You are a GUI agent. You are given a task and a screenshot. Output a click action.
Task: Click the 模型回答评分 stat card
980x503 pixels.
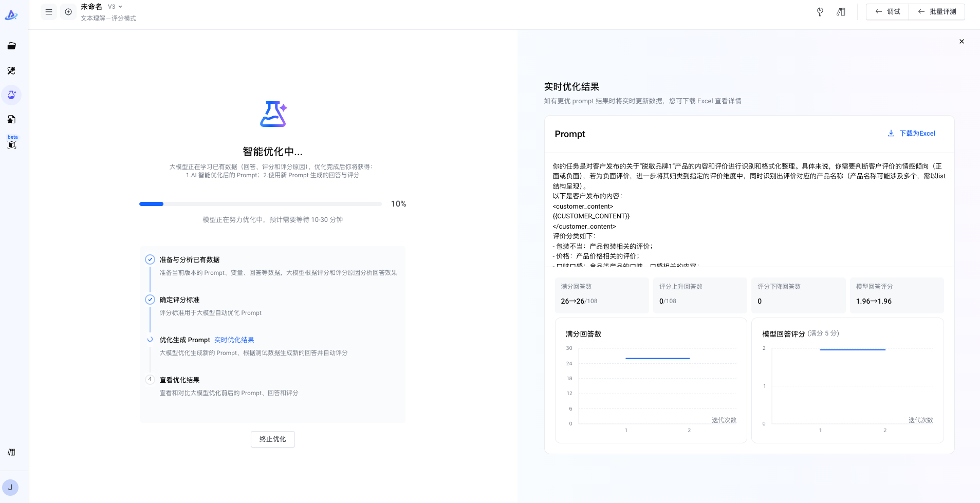pyautogui.click(x=897, y=295)
